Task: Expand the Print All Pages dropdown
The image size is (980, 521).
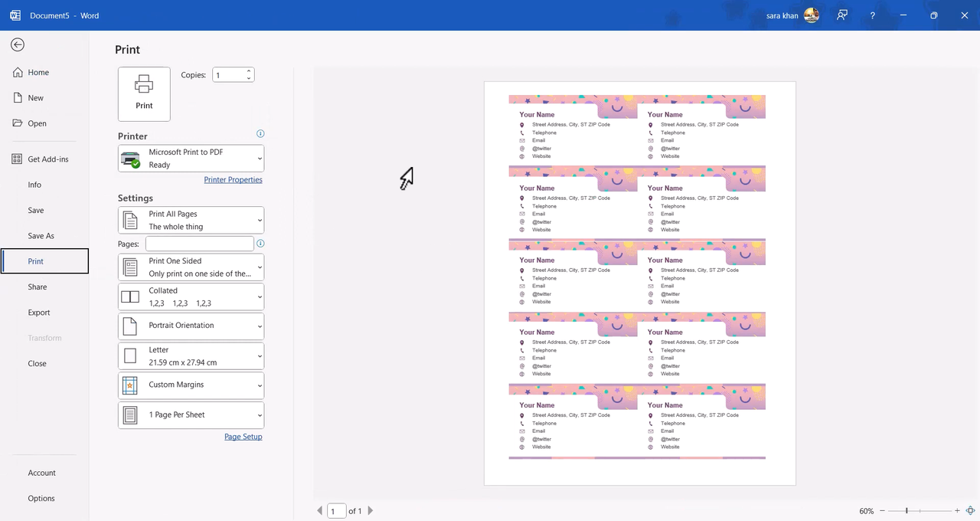Action: pos(191,220)
